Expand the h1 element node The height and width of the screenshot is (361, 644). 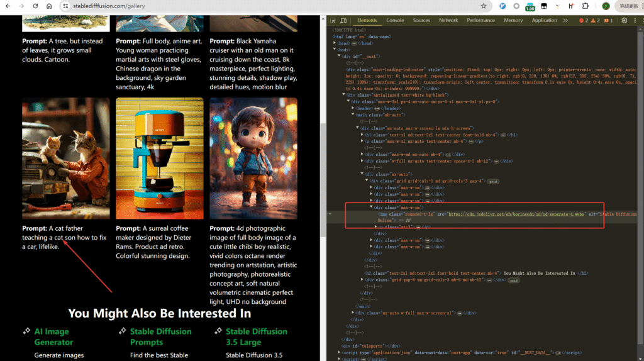(x=362, y=135)
